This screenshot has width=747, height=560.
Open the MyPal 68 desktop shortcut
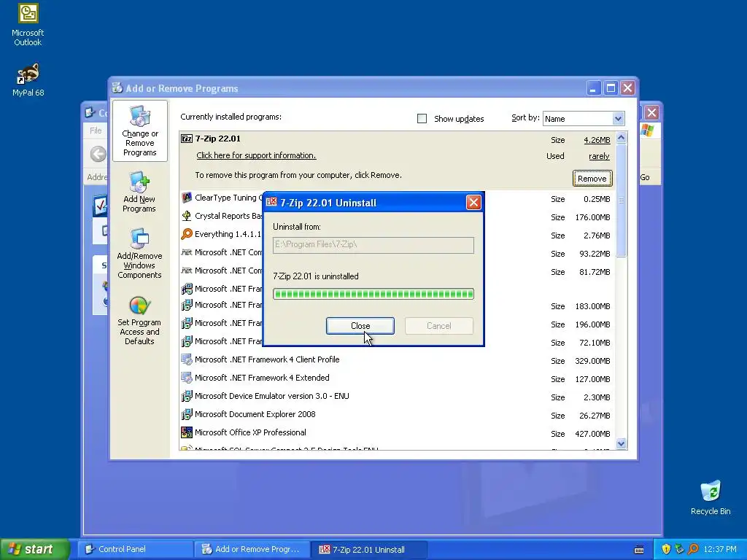(28, 79)
